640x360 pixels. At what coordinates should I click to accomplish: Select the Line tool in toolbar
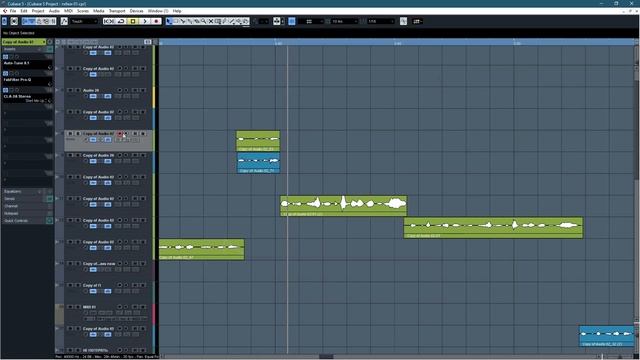[x=231, y=21]
